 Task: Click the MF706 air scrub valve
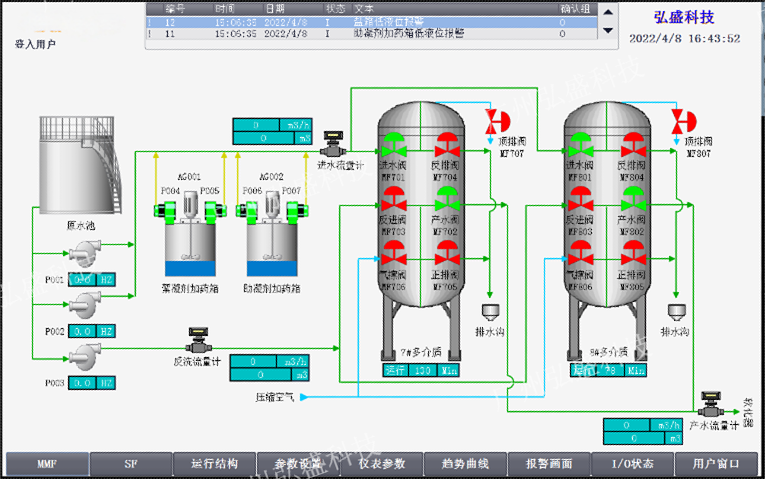pyautogui.click(x=394, y=253)
